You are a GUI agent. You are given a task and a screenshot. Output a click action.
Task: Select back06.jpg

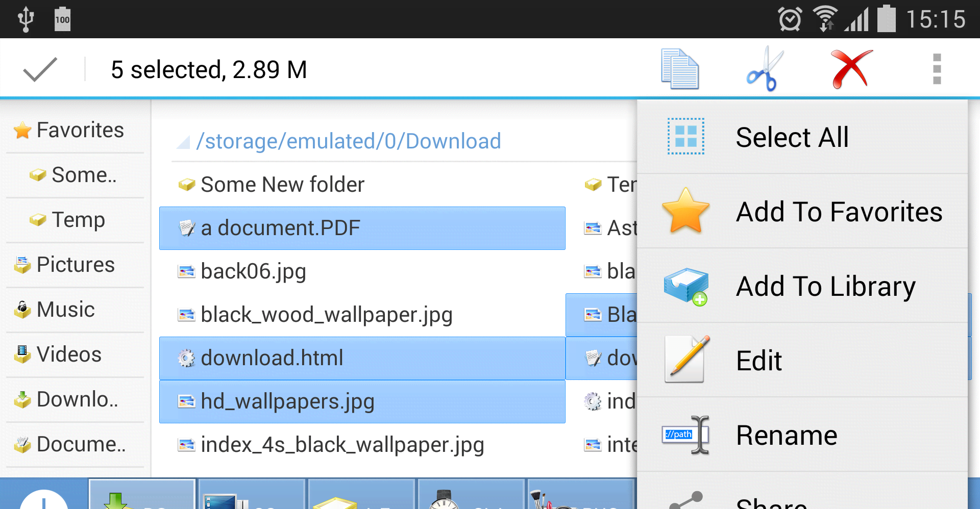(362, 271)
